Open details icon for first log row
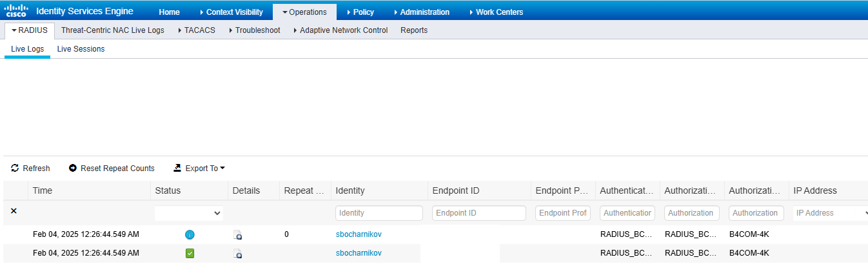This screenshot has width=868, height=266. click(x=238, y=235)
